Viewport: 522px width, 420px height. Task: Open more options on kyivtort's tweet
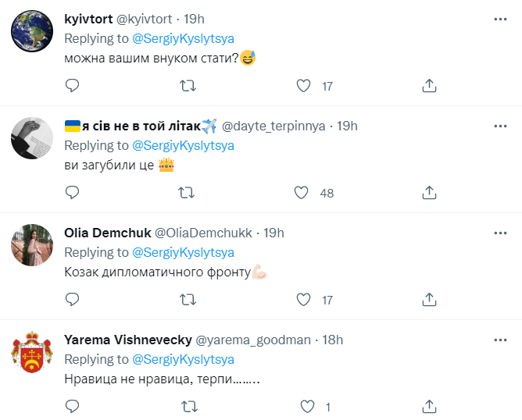500,19
